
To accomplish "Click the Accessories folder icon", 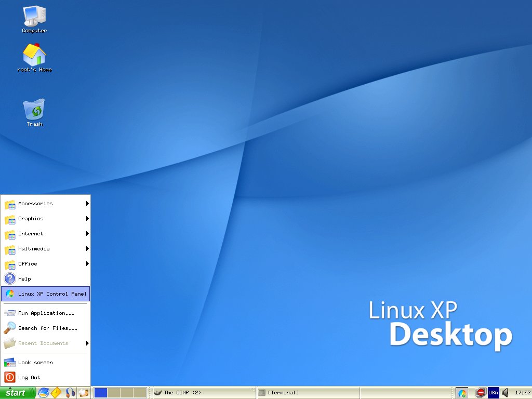I will pos(10,204).
